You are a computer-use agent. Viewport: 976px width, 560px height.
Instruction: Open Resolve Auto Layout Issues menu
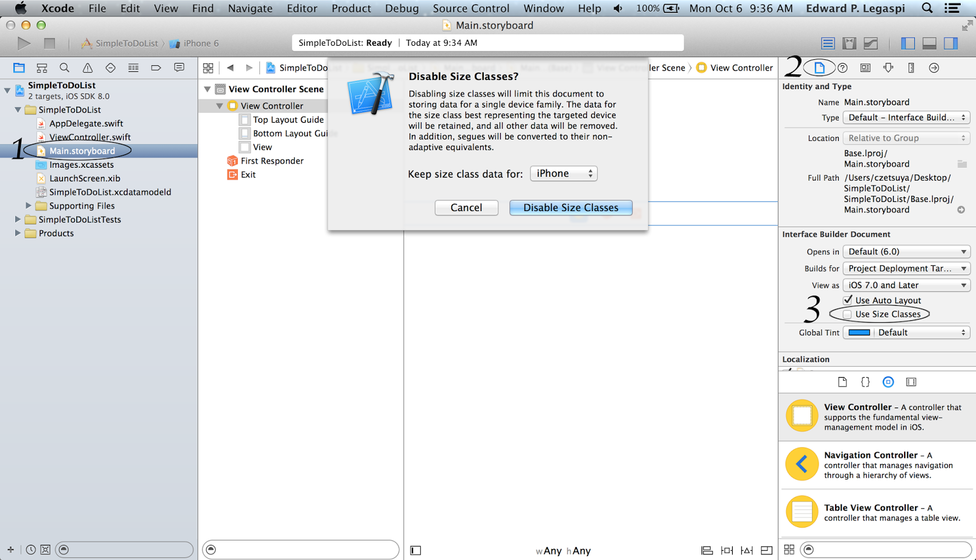coord(747,550)
